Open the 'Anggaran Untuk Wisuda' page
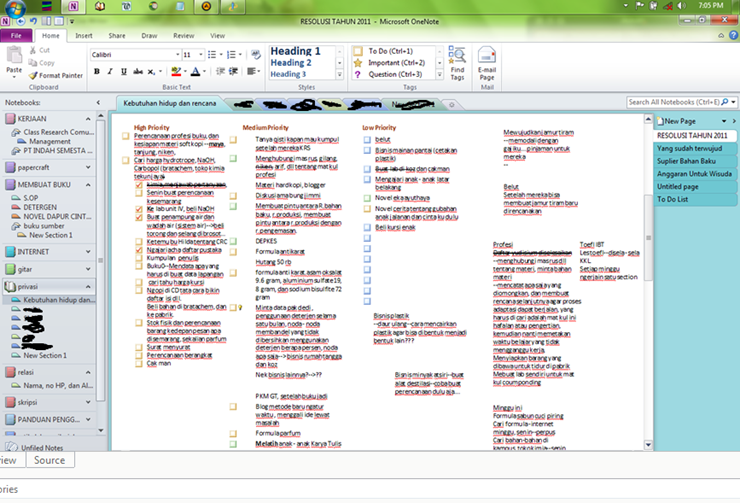 [x=694, y=174]
